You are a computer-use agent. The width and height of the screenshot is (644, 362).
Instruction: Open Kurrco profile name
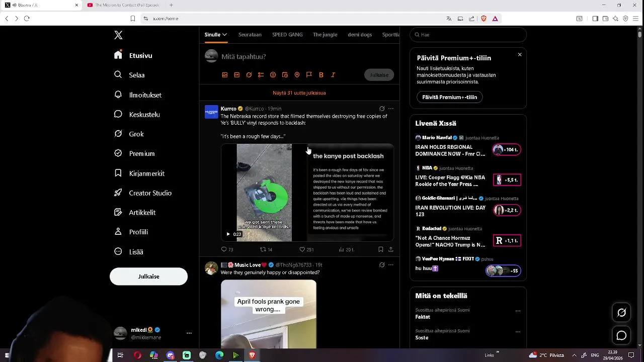tap(228, 109)
